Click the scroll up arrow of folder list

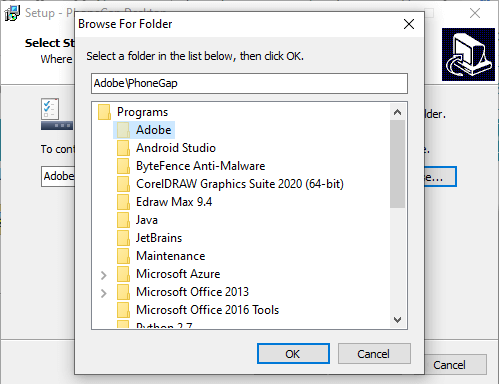click(397, 112)
